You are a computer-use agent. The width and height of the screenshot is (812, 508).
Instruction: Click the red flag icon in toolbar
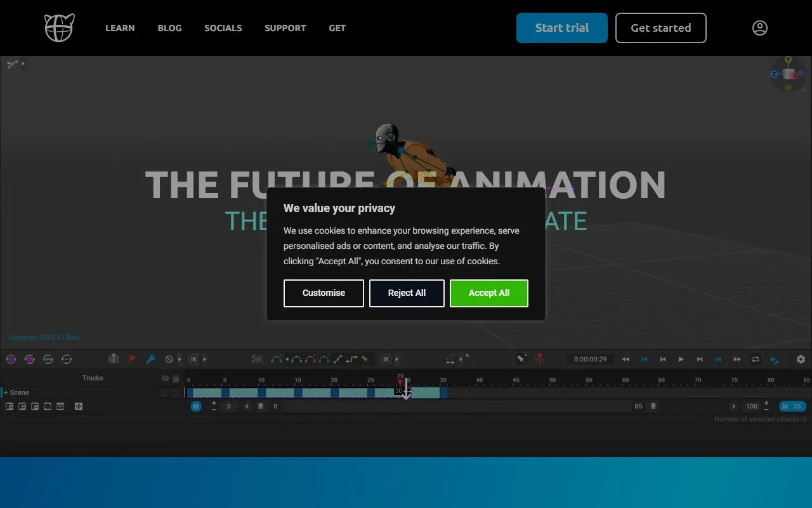[x=133, y=359]
